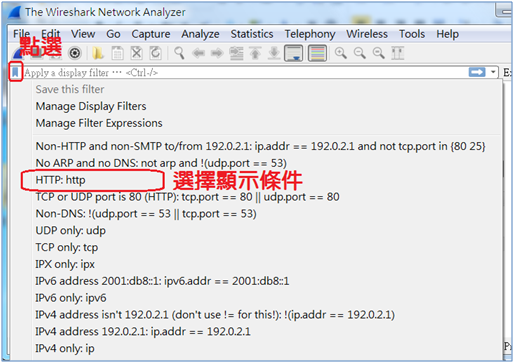
Task: Open the Telephony menu
Action: click(x=310, y=34)
